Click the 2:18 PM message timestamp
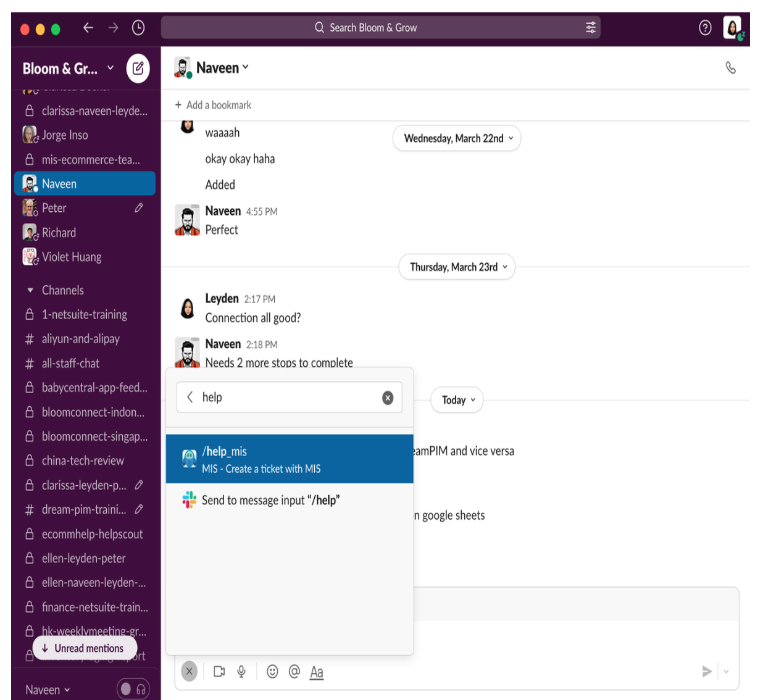 [x=262, y=344]
